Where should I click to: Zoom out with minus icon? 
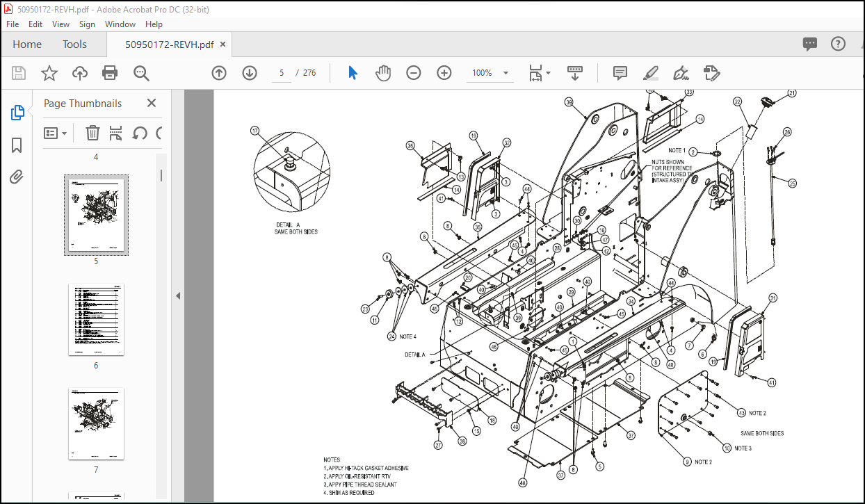click(x=414, y=73)
